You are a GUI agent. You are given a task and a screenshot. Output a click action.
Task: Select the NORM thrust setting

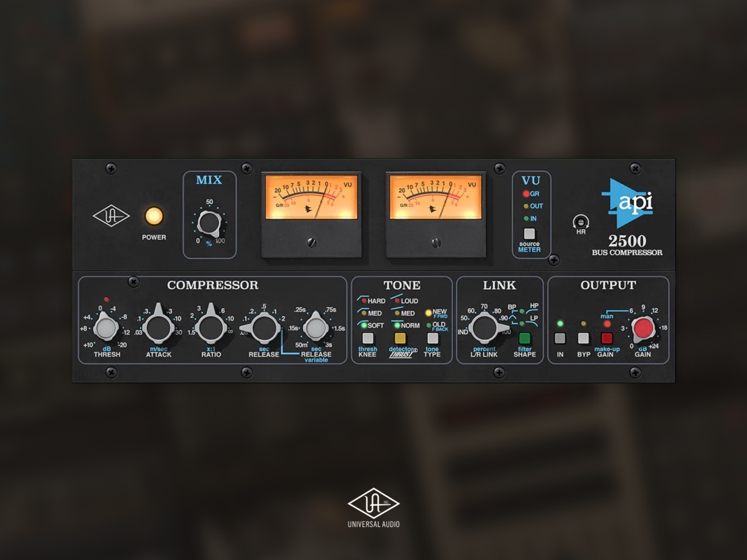click(x=406, y=325)
